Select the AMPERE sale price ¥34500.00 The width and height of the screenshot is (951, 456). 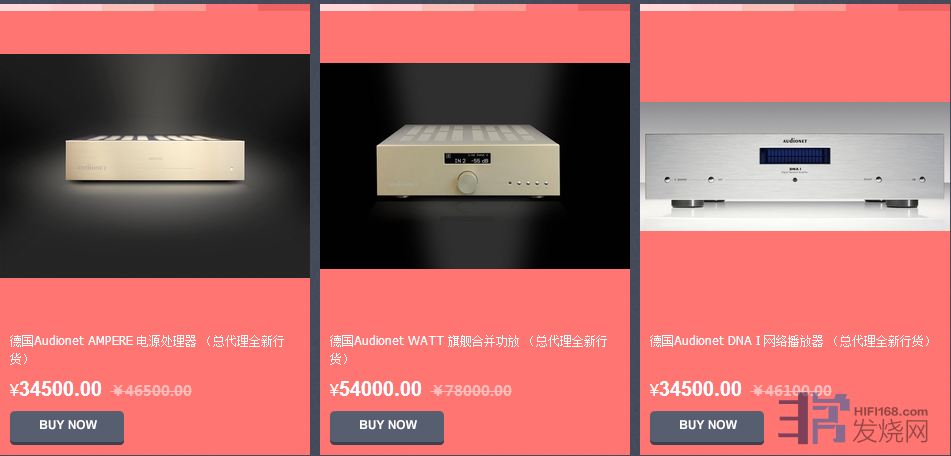(x=56, y=389)
